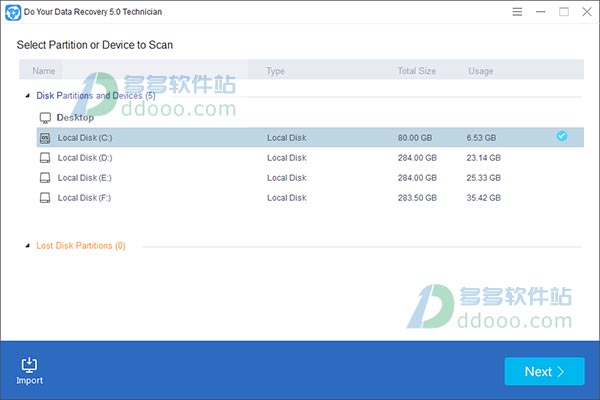The height and width of the screenshot is (400, 600).
Task: Click the Local Disk (E:) drive icon
Action: pyautogui.click(x=45, y=178)
